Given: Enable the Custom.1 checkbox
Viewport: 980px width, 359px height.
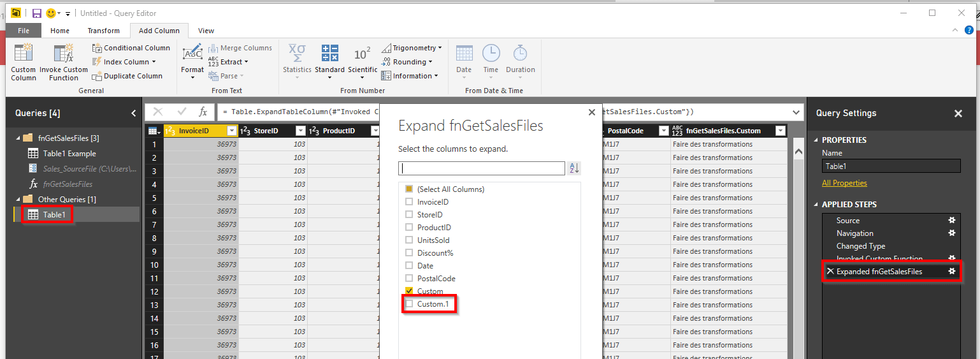Looking at the screenshot, I should click(x=409, y=304).
